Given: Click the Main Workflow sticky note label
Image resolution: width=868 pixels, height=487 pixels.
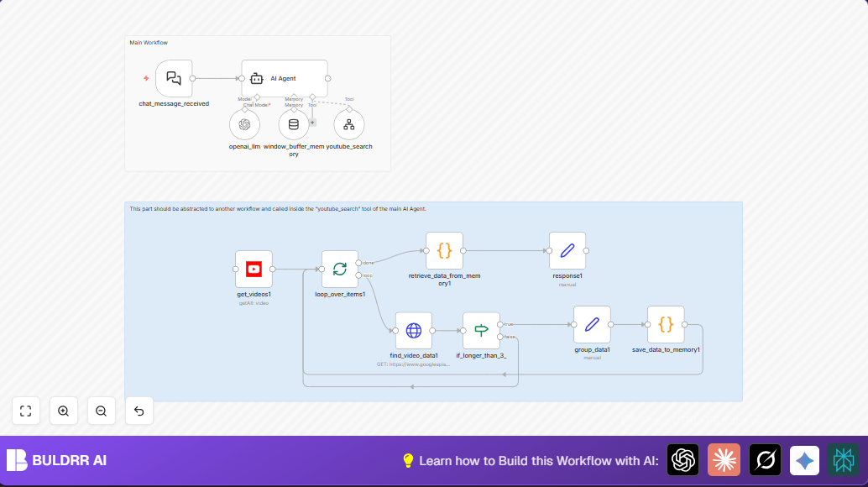Looking at the screenshot, I should (x=149, y=43).
